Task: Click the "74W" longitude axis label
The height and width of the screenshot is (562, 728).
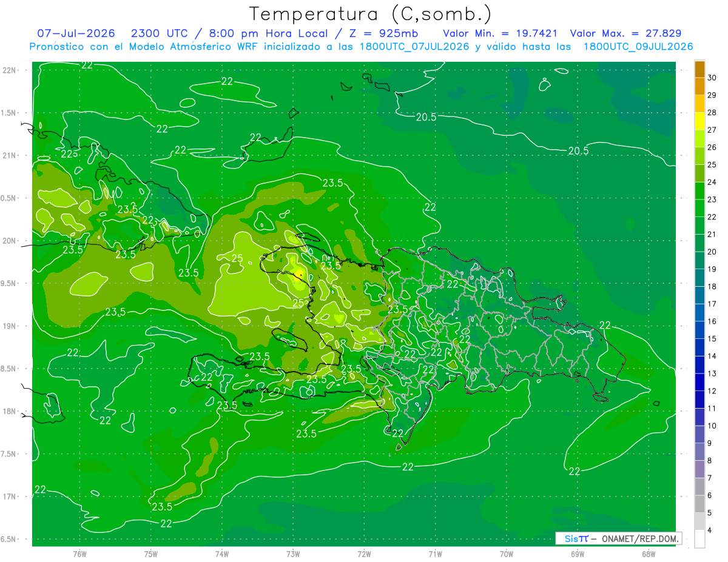Action: [x=222, y=554]
